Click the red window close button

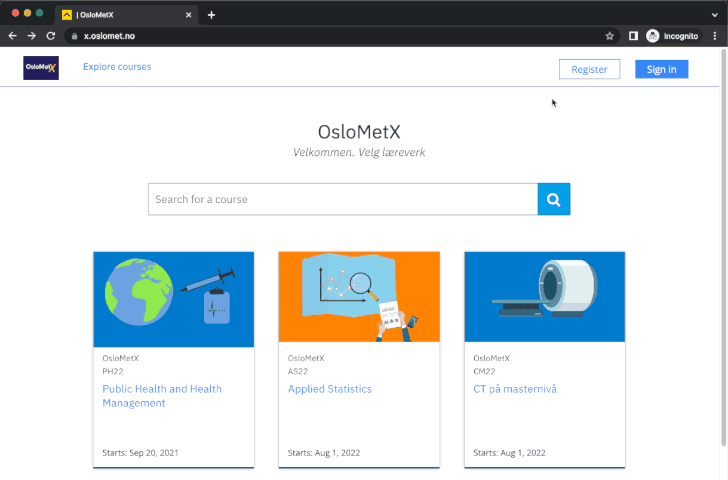tap(15, 13)
